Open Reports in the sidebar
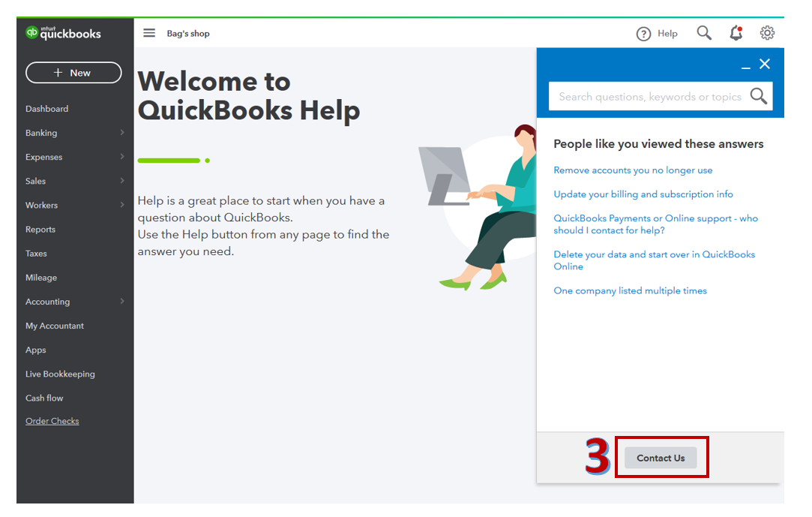Screen dimensions: 812x517 40,229
